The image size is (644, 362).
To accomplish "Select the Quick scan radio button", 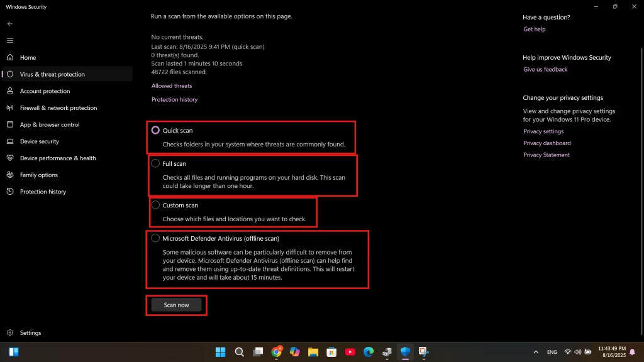I will click(155, 131).
